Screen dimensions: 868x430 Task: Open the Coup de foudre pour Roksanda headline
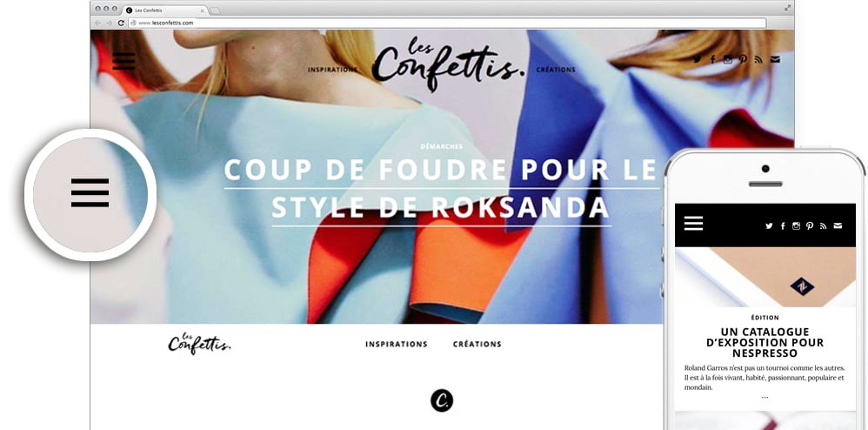point(441,189)
